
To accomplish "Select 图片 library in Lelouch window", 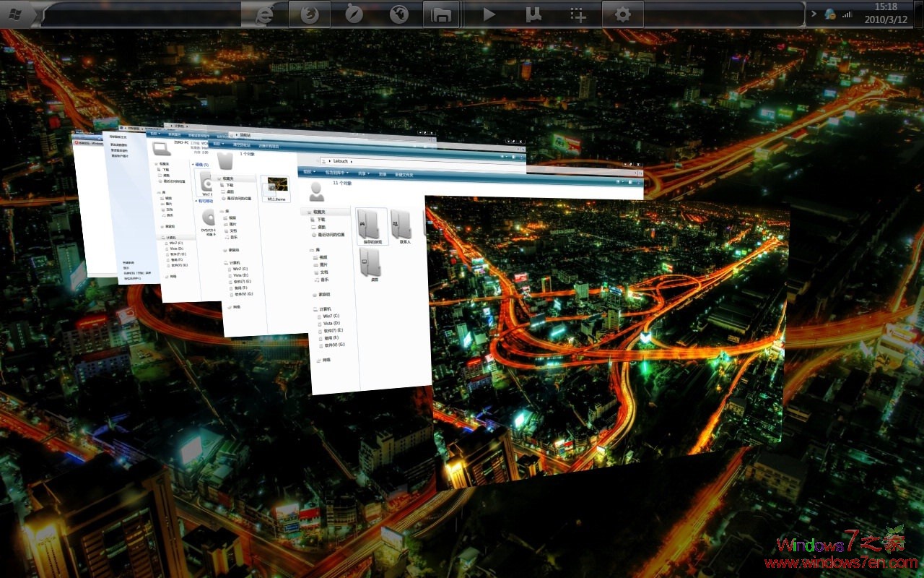I will coord(321,264).
